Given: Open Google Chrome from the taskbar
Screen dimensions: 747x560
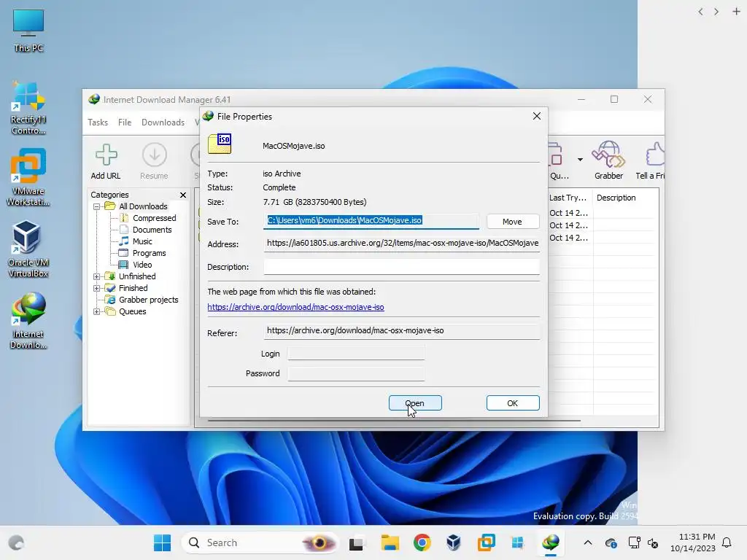Looking at the screenshot, I should tap(422, 542).
